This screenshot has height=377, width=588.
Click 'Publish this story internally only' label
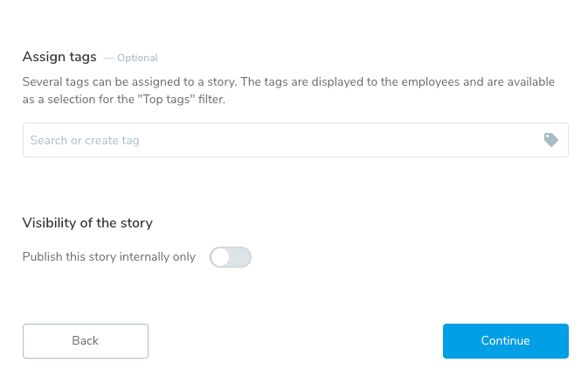[109, 257]
